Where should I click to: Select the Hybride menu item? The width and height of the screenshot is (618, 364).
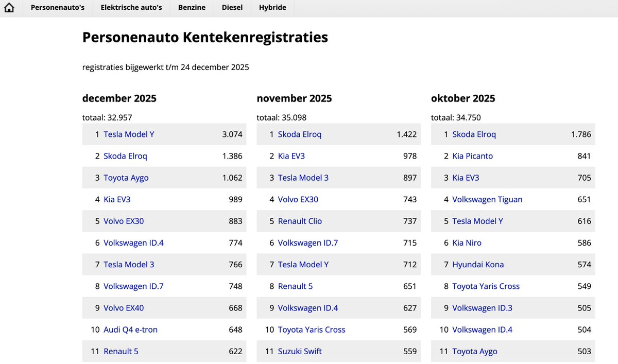[272, 8]
